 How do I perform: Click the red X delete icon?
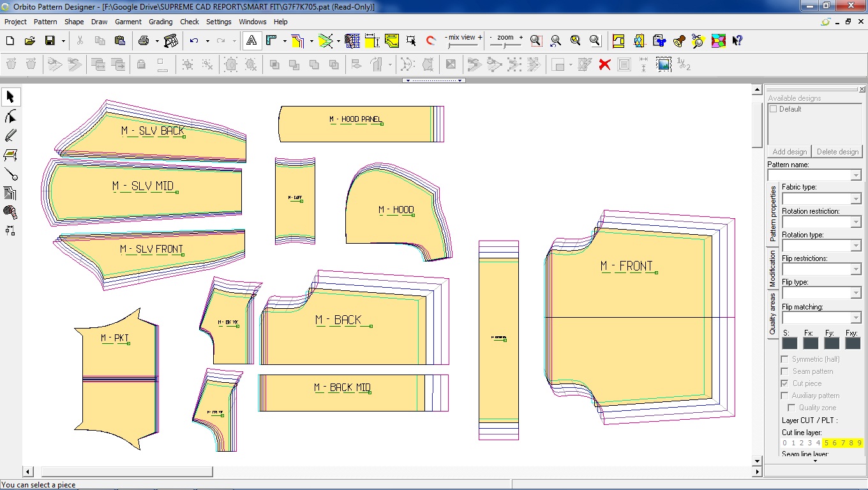(604, 64)
